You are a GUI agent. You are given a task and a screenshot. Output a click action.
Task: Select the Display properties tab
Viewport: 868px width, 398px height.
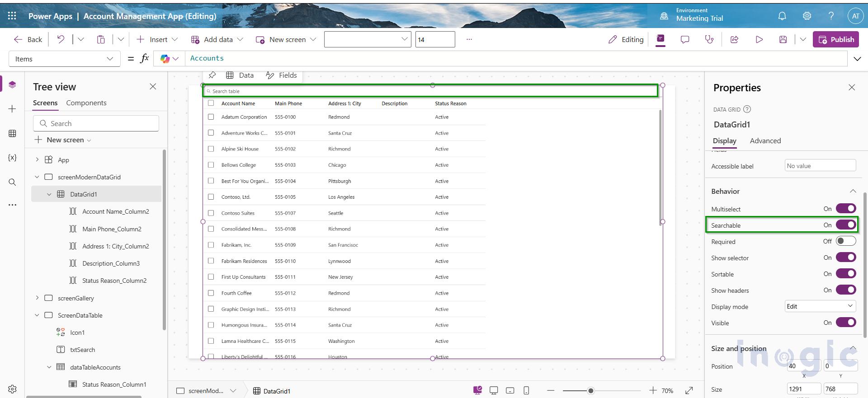(x=725, y=141)
